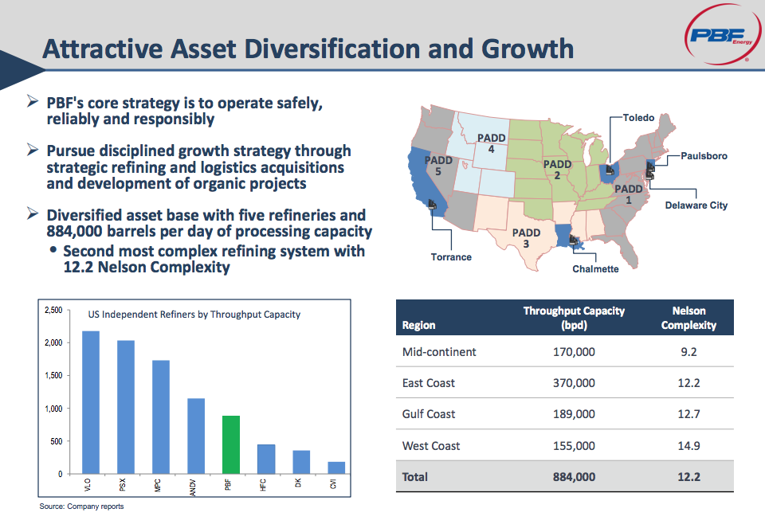The width and height of the screenshot is (765, 532).
Task: Click the Nelson Complexity column header
Action: 688,316
